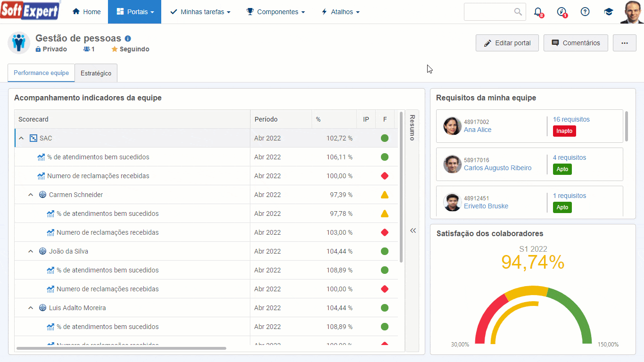The height and width of the screenshot is (362, 644).
Task: Click the red Inapto status badge
Action: [564, 131]
